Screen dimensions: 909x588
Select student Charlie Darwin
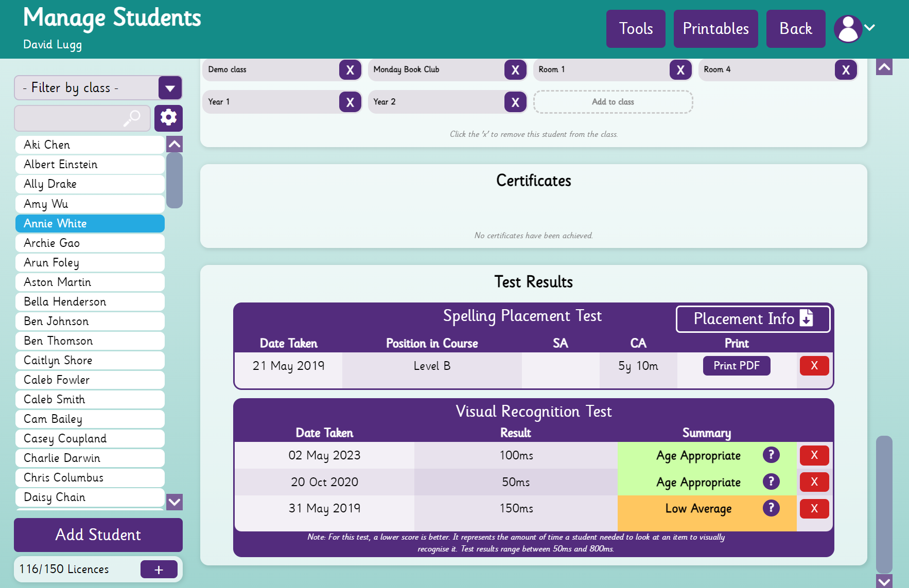pos(90,458)
